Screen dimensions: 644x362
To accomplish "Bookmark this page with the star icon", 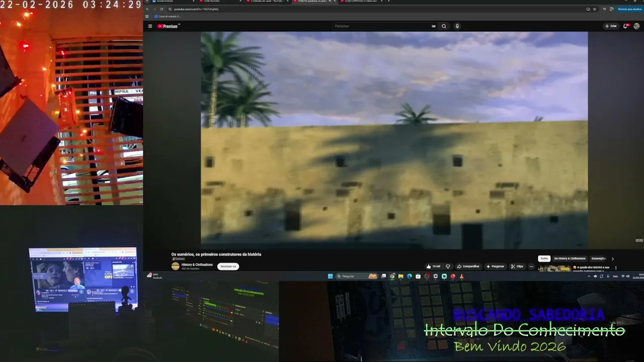I will tap(594, 9).
